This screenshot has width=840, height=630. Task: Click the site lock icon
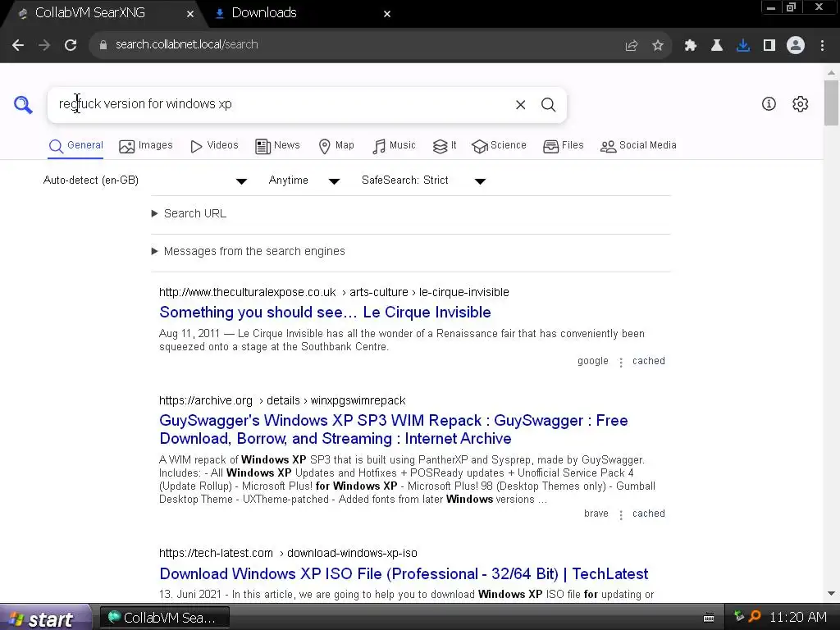click(103, 45)
